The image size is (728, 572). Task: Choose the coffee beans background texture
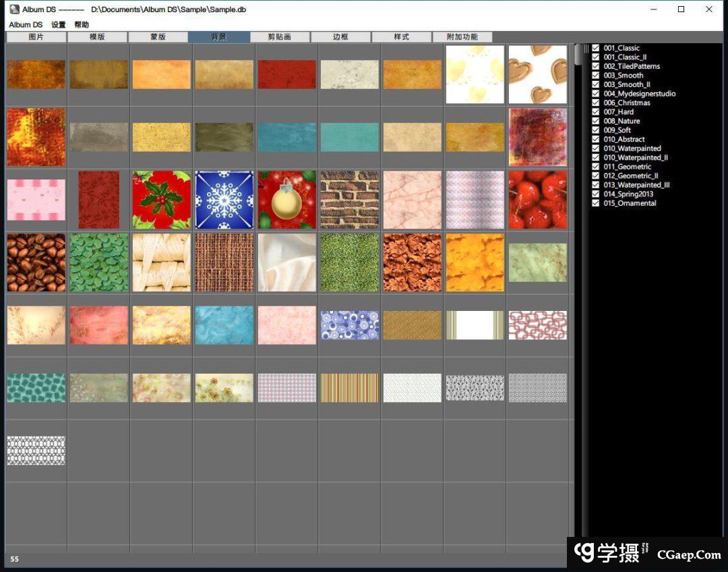point(36,262)
